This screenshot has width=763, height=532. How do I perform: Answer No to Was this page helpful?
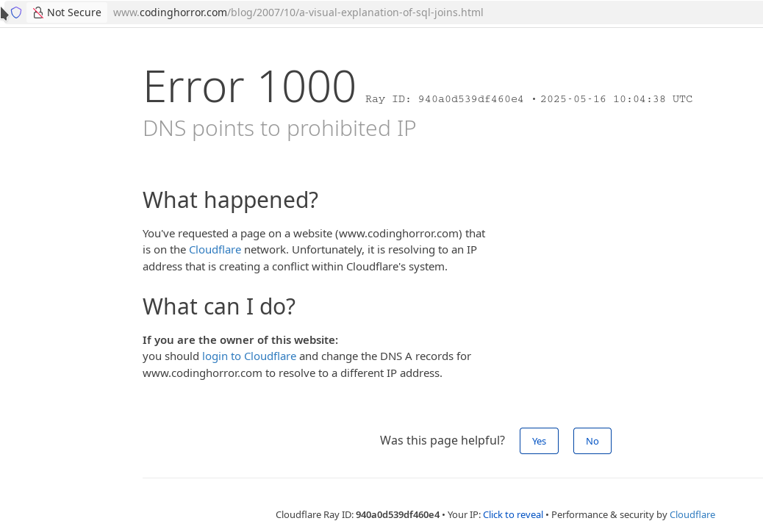click(x=592, y=441)
